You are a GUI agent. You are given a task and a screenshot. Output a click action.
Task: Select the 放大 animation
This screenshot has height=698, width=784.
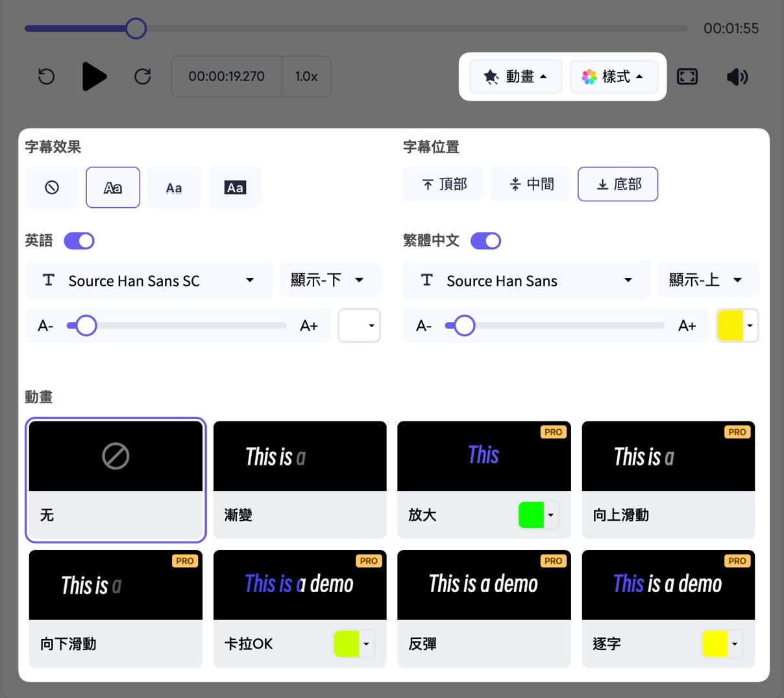click(484, 480)
